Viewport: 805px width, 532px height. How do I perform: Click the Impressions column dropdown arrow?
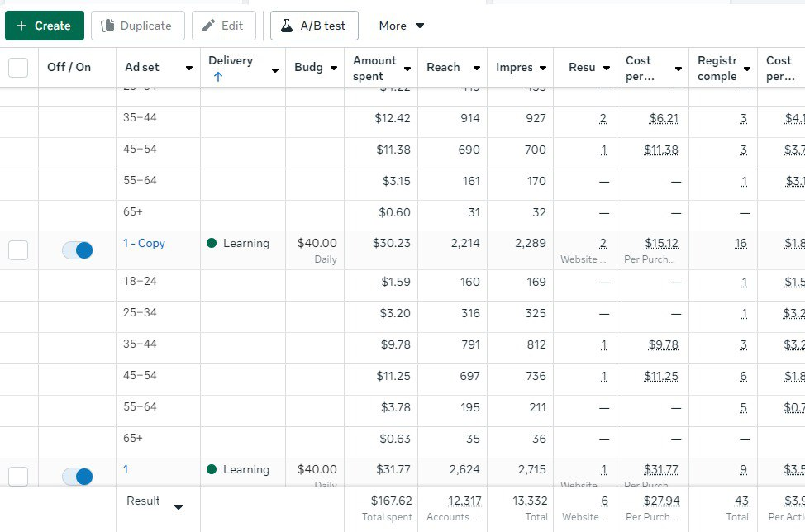(x=543, y=69)
